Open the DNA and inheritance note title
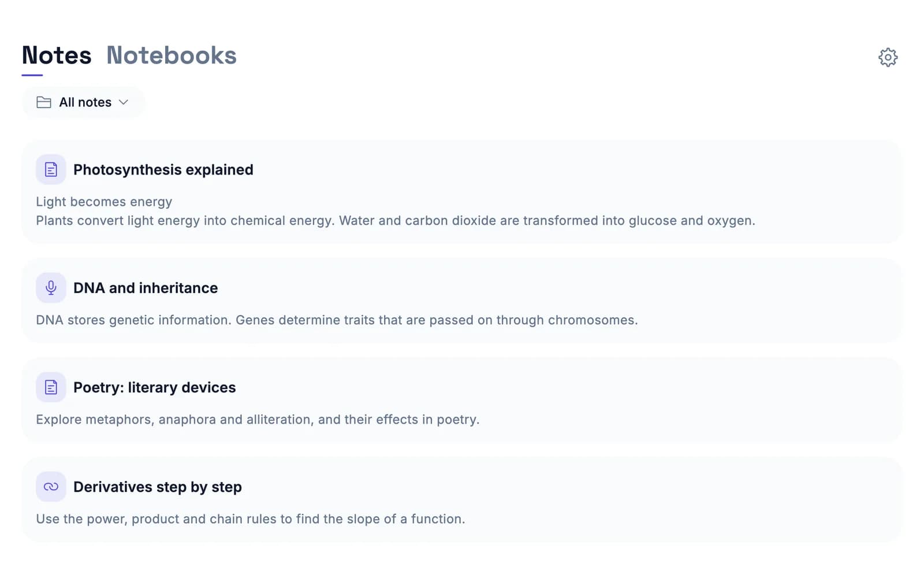The image size is (924, 578). [146, 288]
